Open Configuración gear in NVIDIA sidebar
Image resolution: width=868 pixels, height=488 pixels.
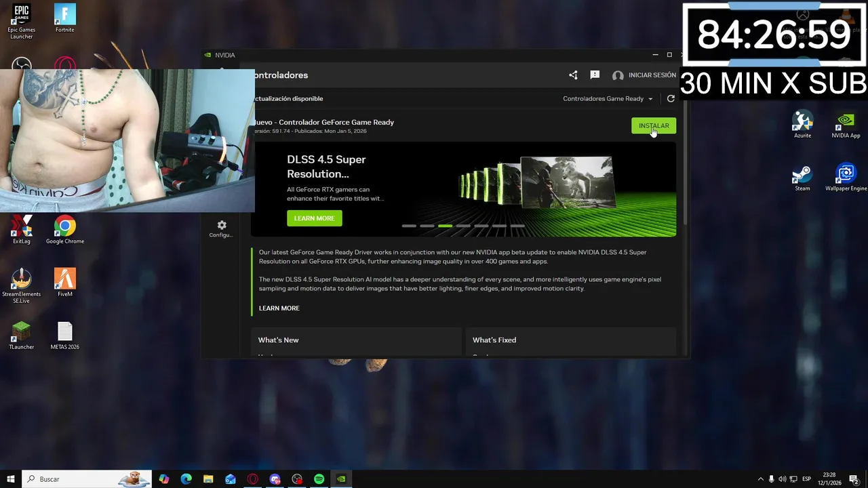coord(221,228)
